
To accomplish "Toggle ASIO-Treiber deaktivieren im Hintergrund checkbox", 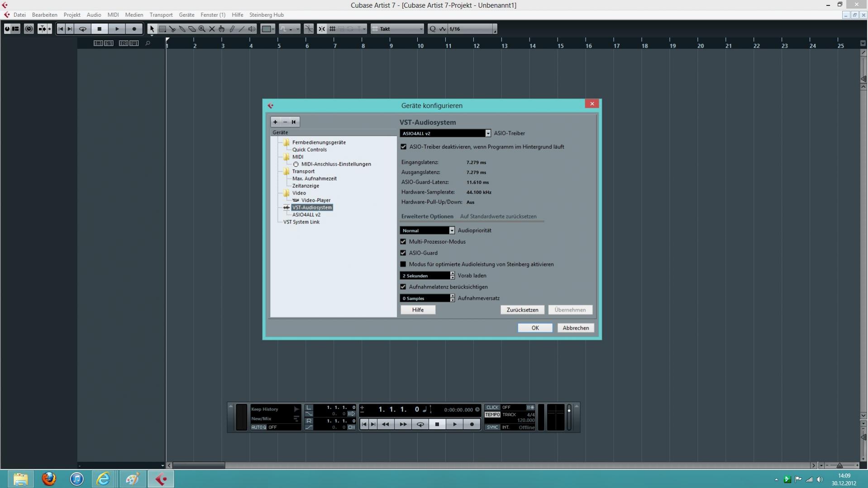I will coord(404,147).
